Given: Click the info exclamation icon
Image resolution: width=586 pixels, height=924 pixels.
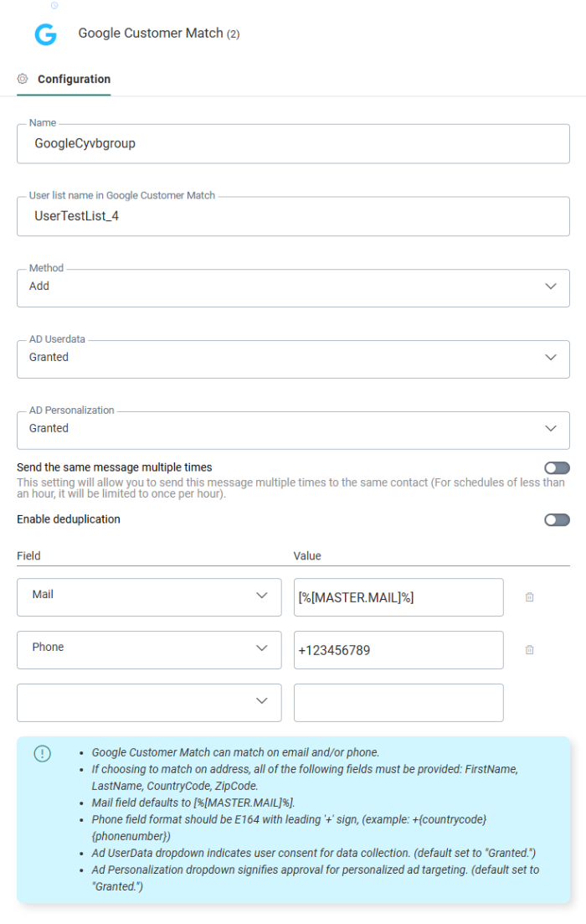Looking at the screenshot, I should click(x=42, y=754).
